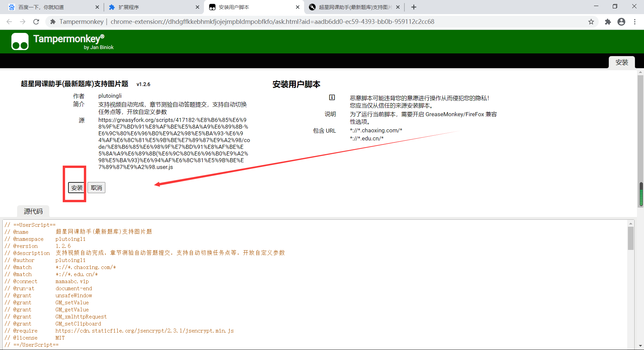Bookmark this page with the star icon
644x350 pixels.
click(x=591, y=21)
